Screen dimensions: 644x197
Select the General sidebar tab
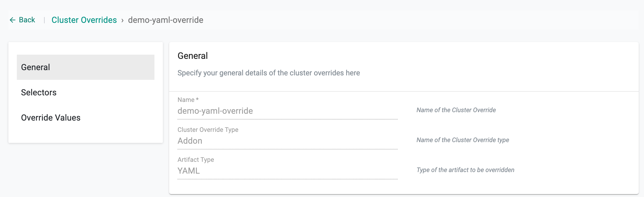pyautogui.click(x=85, y=67)
